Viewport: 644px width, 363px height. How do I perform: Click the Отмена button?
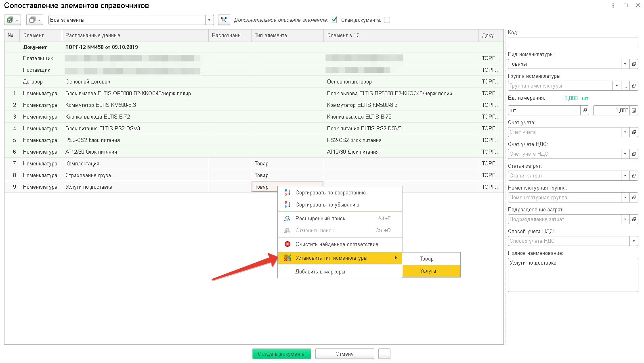click(344, 354)
